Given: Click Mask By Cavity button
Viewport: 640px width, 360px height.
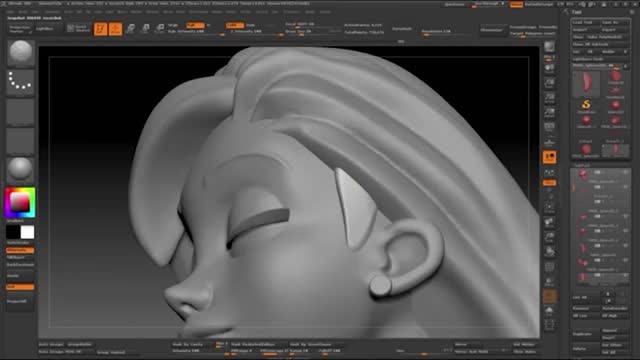Looking at the screenshot, I should (x=193, y=344).
